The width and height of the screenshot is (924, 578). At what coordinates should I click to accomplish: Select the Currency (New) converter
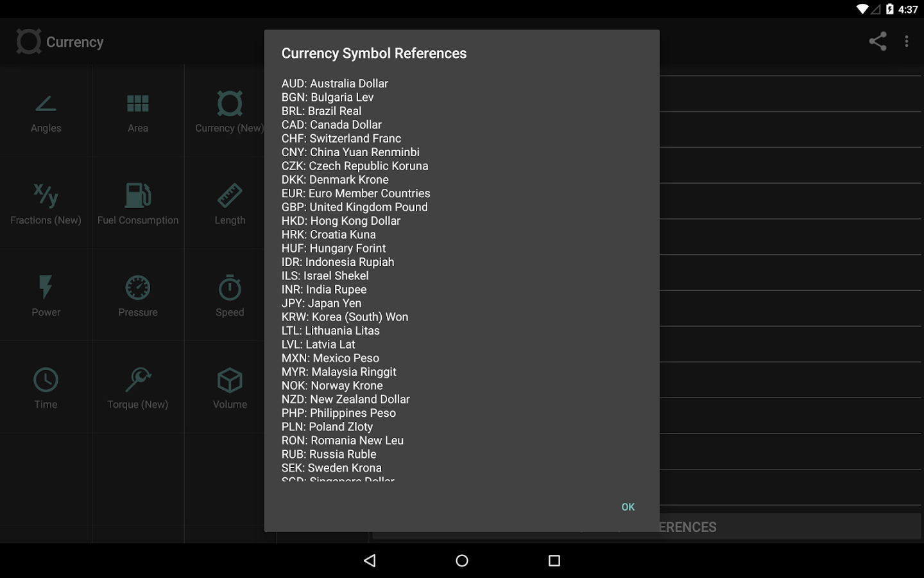230,111
